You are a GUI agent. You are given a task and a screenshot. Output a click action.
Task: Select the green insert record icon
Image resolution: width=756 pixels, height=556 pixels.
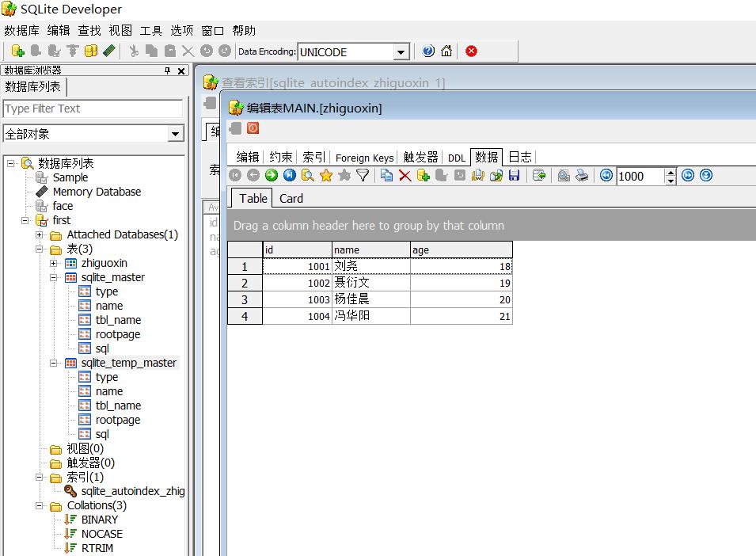tap(424, 176)
